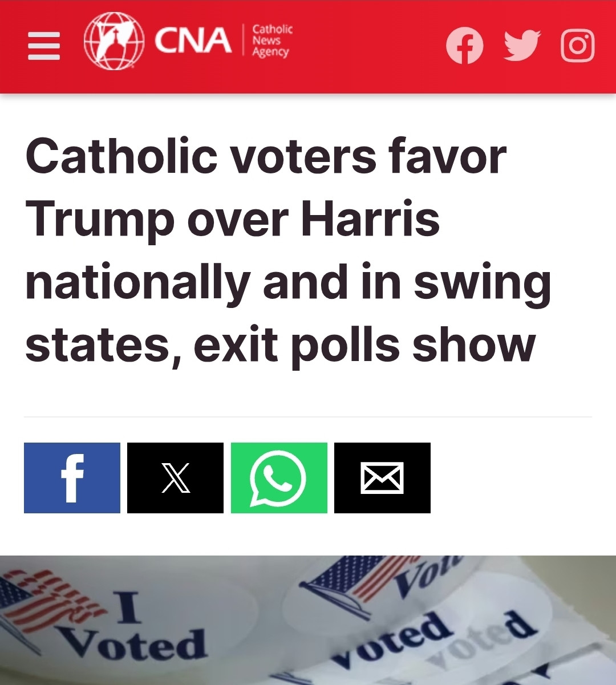
Task: Open the Twitter bird icon in the header
Action: point(522,46)
